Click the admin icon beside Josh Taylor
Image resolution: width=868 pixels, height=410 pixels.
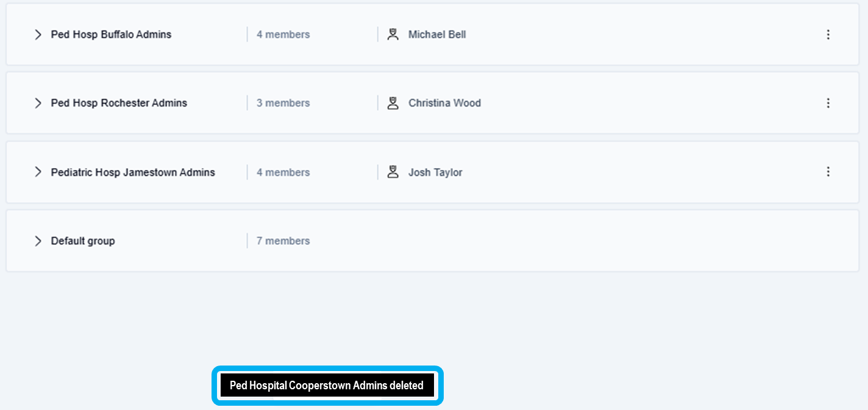pyautogui.click(x=393, y=172)
